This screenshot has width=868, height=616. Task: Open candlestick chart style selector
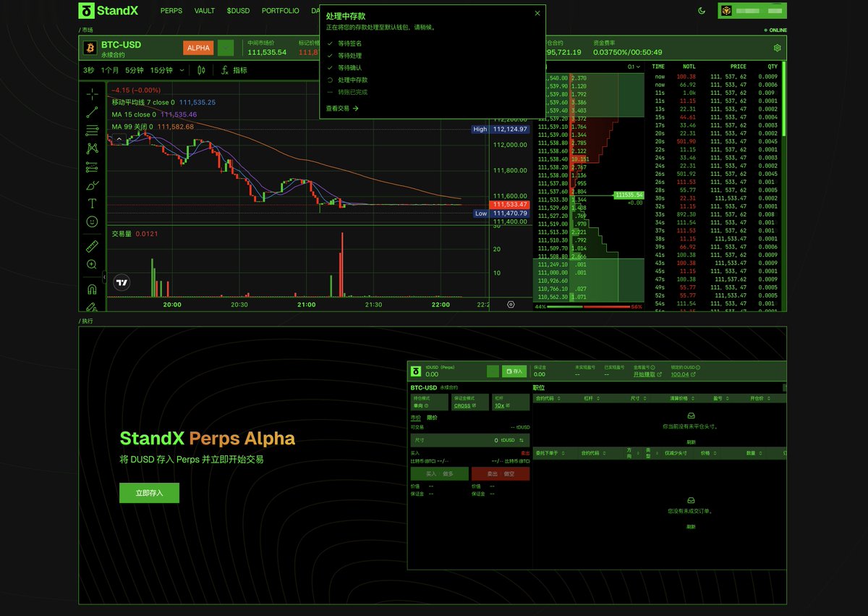point(201,70)
